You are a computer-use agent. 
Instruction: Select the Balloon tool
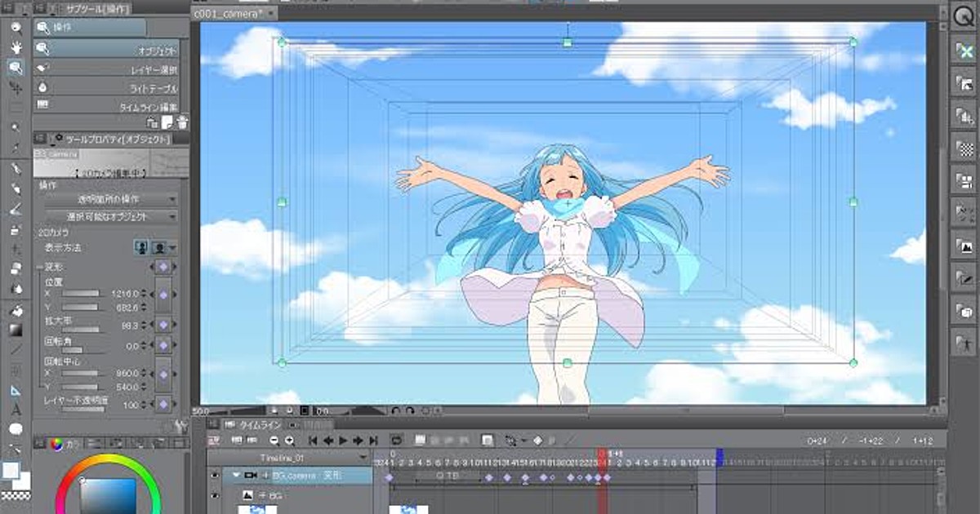(16, 429)
